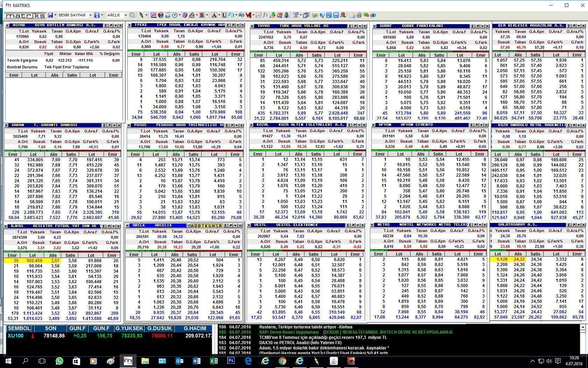Select the D tab in ARCELIK panel
The height and width of the screenshot is (368, 588).
point(197,225)
